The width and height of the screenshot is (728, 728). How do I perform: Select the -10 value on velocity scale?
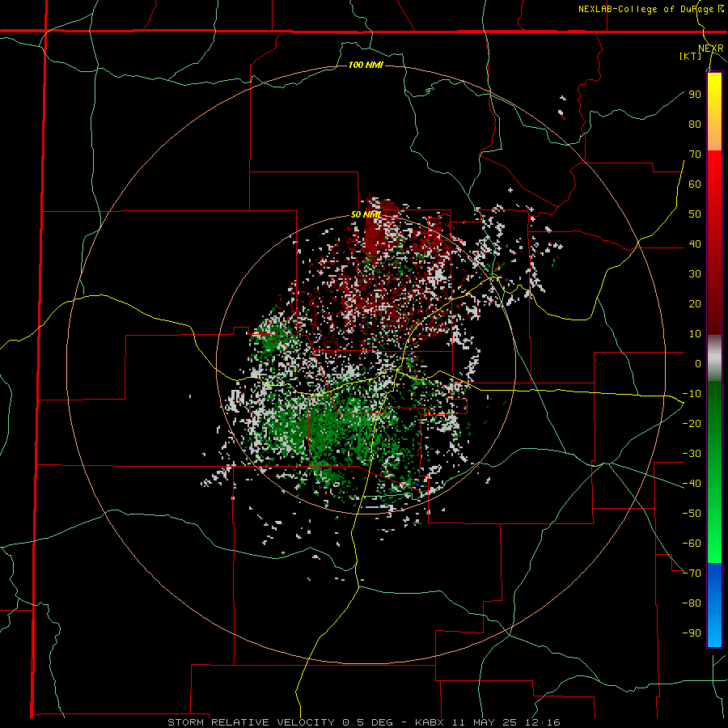(692, 394)
